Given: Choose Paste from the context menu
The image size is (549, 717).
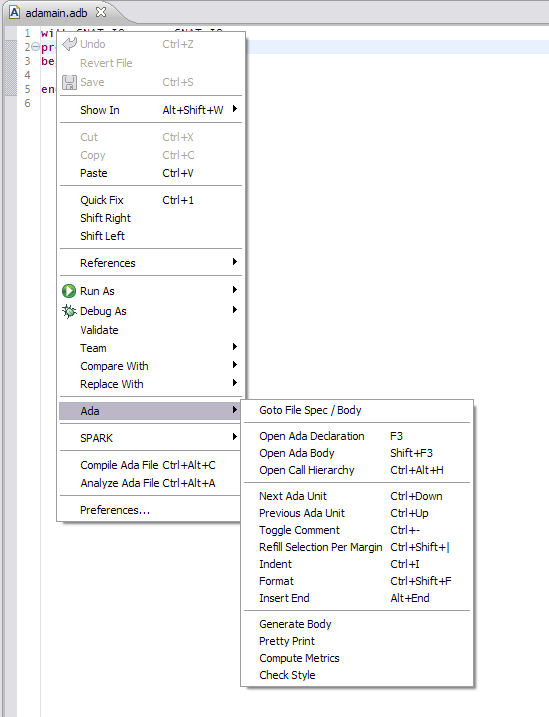Looking at the screenshot, I should click(x=151, y=173).
